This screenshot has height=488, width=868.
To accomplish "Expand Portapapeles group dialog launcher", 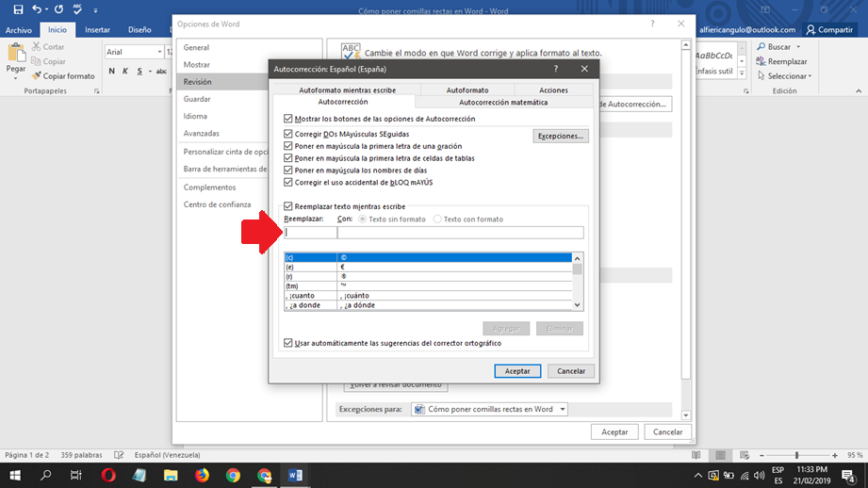I will coord(97,91).
